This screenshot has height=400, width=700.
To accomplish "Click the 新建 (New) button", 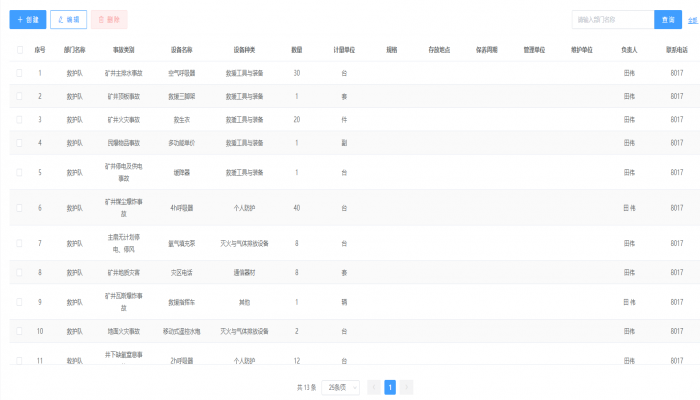I will [27, 19].
